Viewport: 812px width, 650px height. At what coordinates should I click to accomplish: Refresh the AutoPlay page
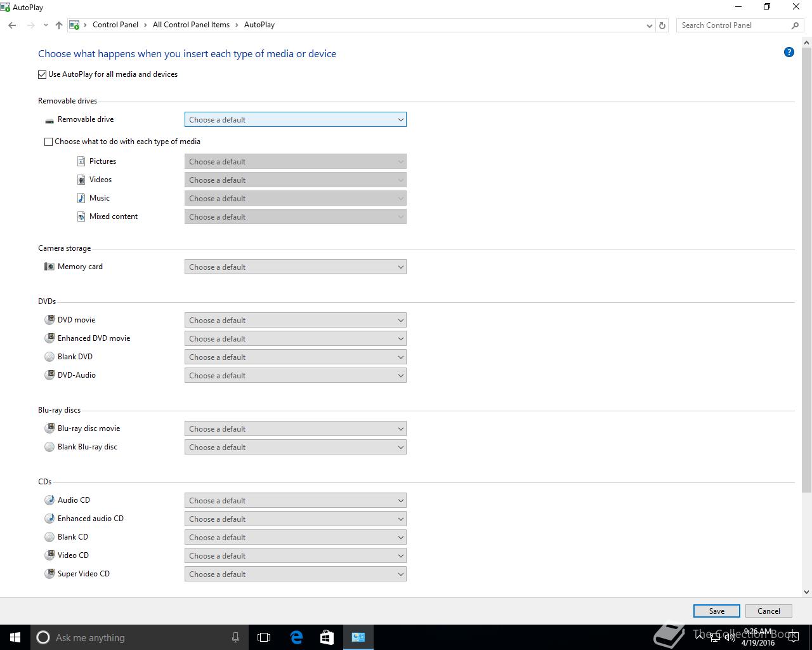(x=662, y=25)
